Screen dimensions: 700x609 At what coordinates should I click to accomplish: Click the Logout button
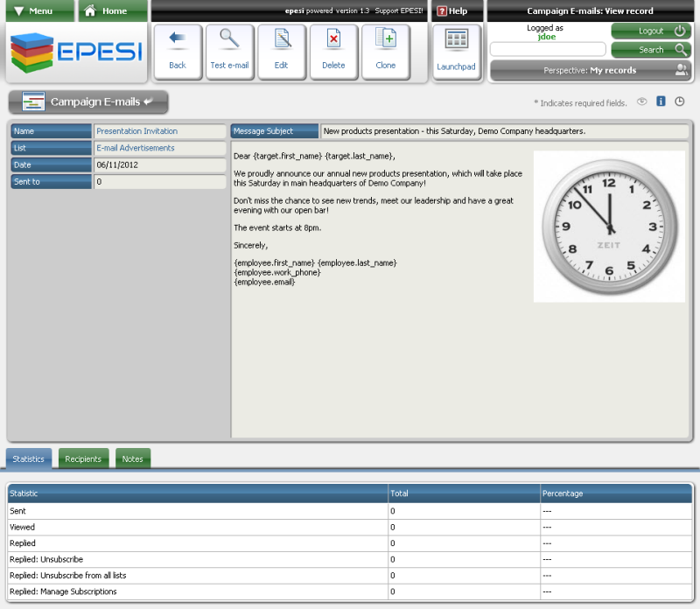click(x=650, y=31)
